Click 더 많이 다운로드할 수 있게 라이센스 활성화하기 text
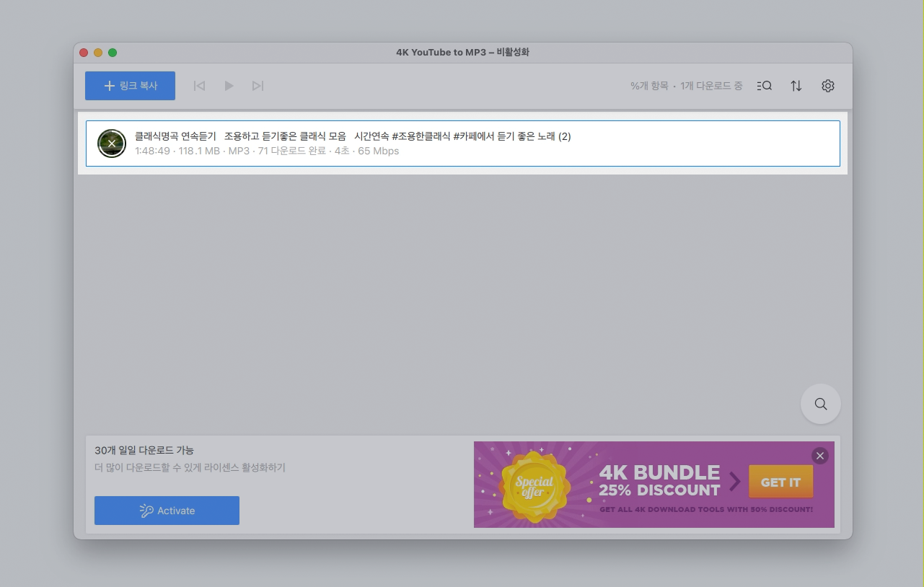Image resolution: width=924 pixels, height=587 pixels. click(190, 467)
